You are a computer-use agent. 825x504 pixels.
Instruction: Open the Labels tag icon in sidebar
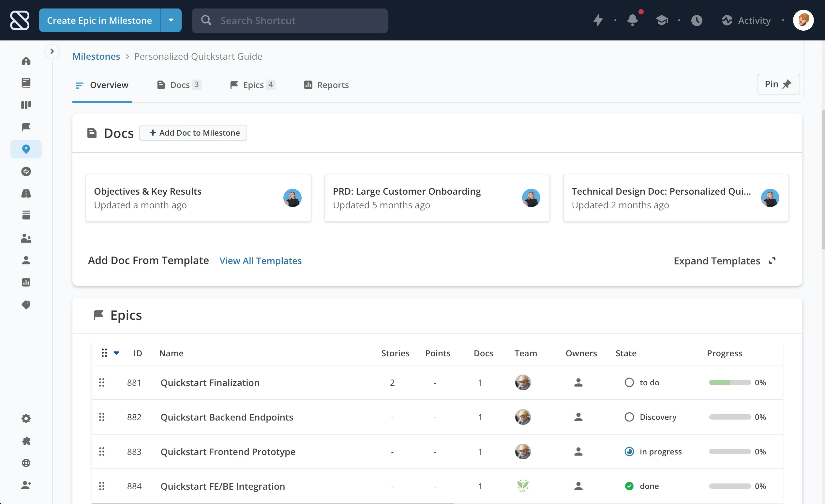point(26,304)
